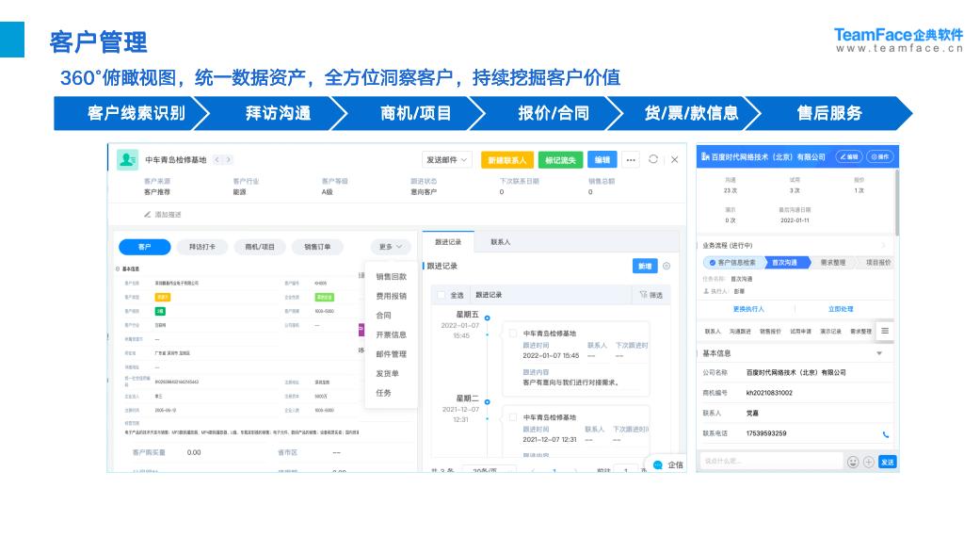Image resolution: width=980 pixels, height=537 pixels.
Task: Click the customer avatar icon beside 中车青岛检修基地
Action: click(127, 160)
